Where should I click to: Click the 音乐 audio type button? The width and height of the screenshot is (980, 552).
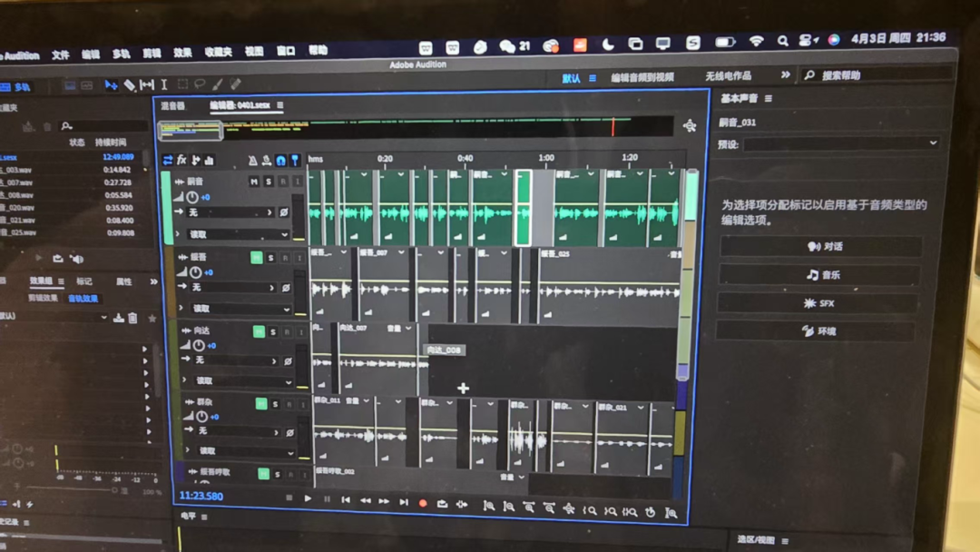pyautogui.click(x=821, y=274)
